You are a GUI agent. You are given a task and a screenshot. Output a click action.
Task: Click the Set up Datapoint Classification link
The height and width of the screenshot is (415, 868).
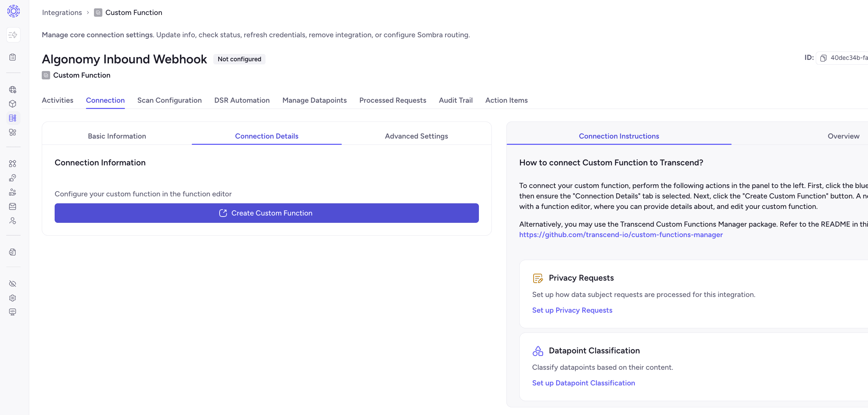[584, 383]
